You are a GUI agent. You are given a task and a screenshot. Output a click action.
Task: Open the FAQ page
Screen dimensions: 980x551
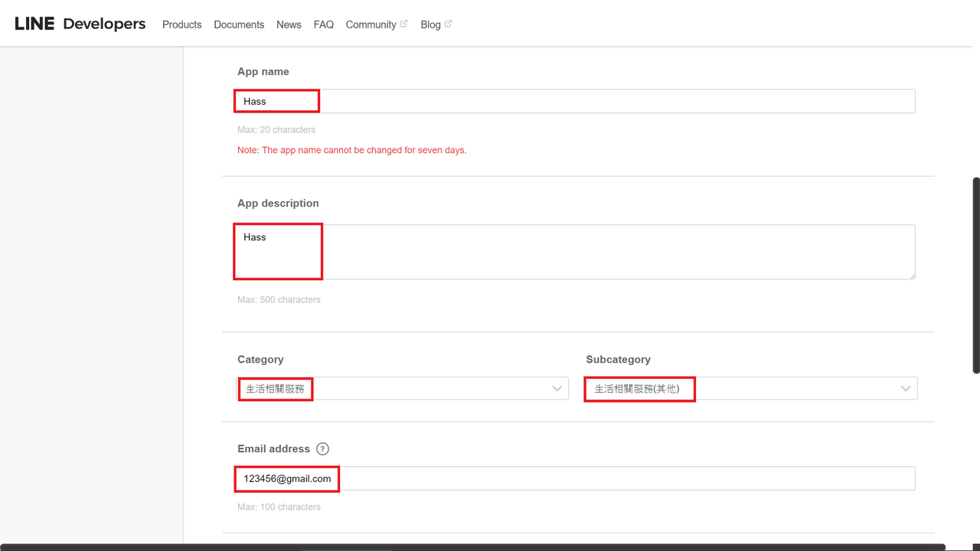pyautogui.click(x=324, y=24)
